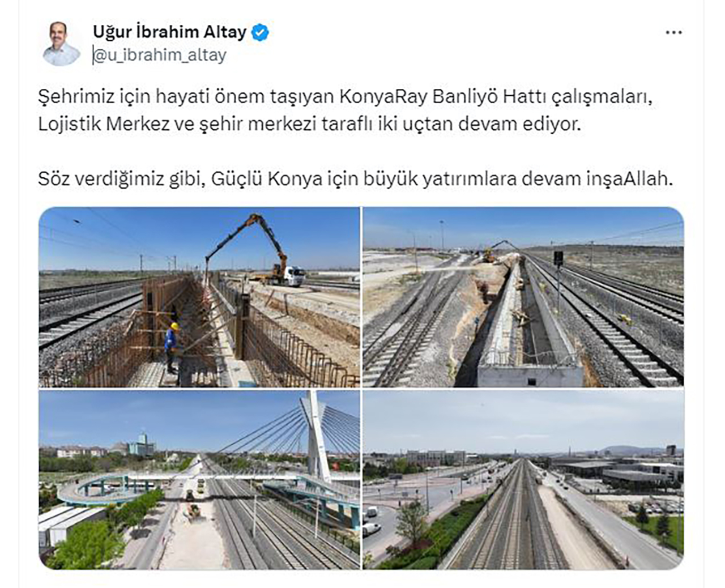
Task: Click the worker in yellow hard hat
Action: (172, 347)
